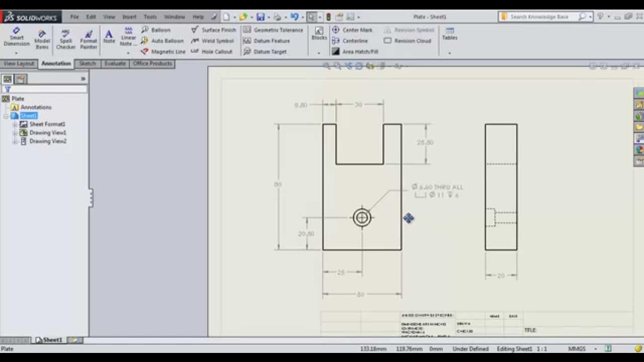Switch to the PropertyManager panel tab
This screenshot has width=644, height=362.
[x=20, y=79]
